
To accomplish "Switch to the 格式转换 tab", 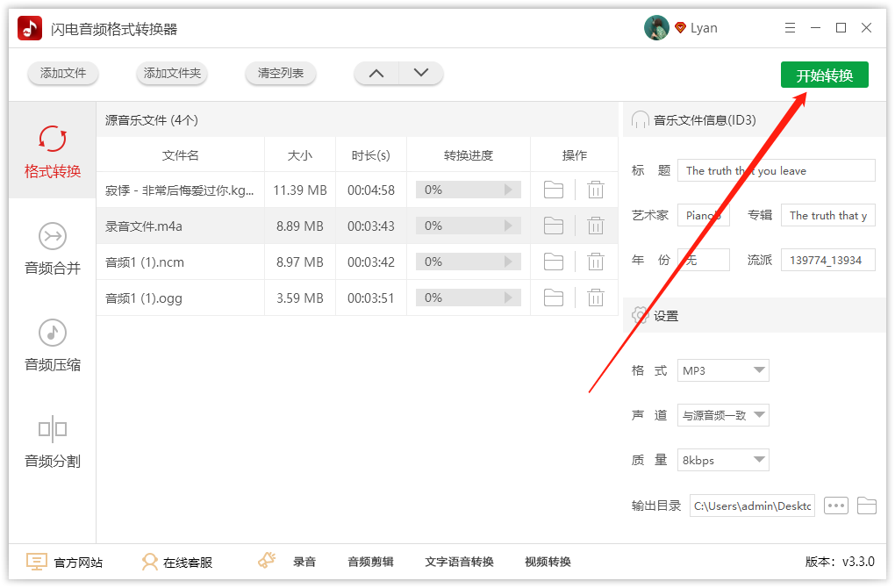I will (x=53, y=152).
